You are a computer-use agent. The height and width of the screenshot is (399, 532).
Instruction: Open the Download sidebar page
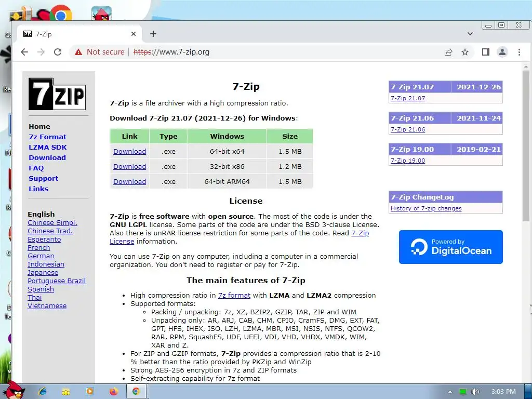click(47, 158)
